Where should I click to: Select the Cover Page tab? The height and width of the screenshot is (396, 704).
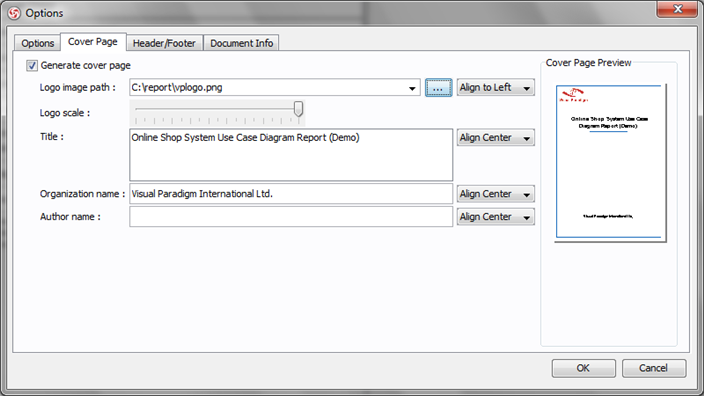click(x=93, y=42)
